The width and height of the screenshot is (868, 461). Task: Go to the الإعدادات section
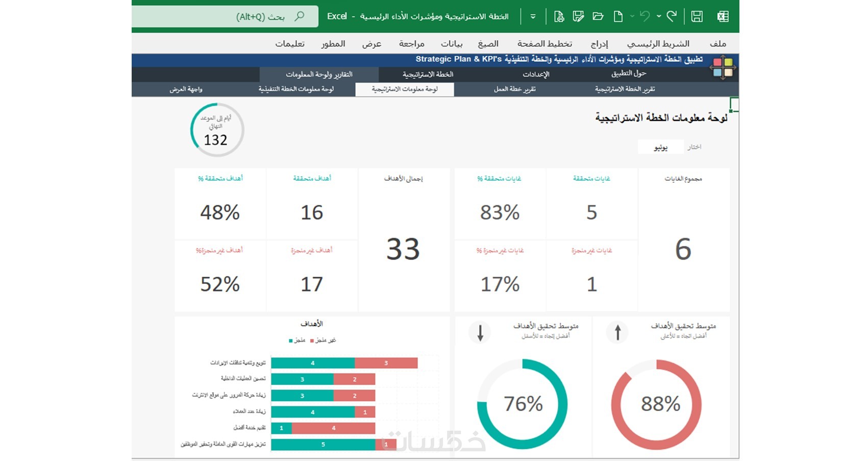[536, 74]
